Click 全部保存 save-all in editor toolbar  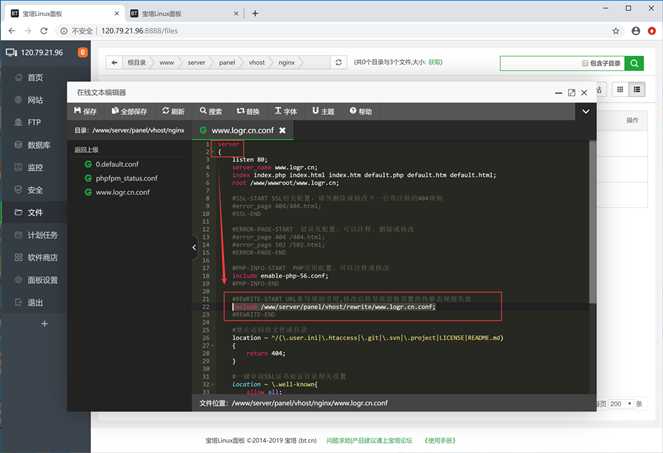[x=129, y=111]
